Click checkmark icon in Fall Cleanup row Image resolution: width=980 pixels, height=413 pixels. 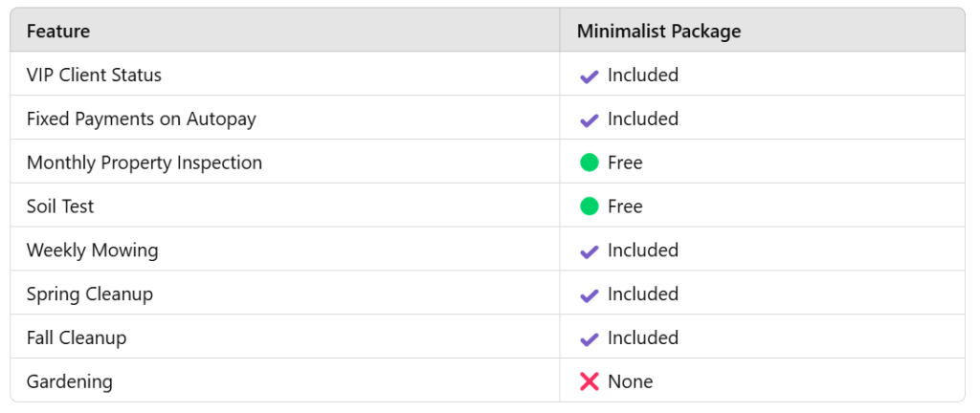590,338
